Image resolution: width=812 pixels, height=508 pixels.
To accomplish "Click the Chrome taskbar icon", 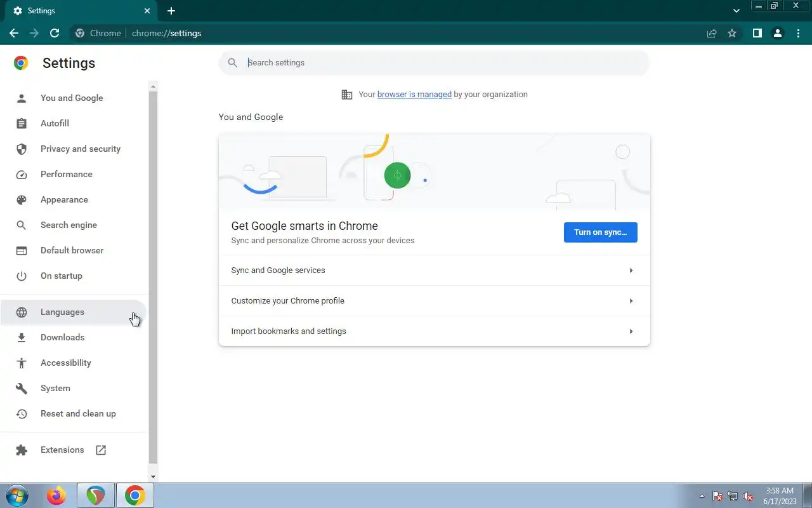I will (x=134, y=496).
